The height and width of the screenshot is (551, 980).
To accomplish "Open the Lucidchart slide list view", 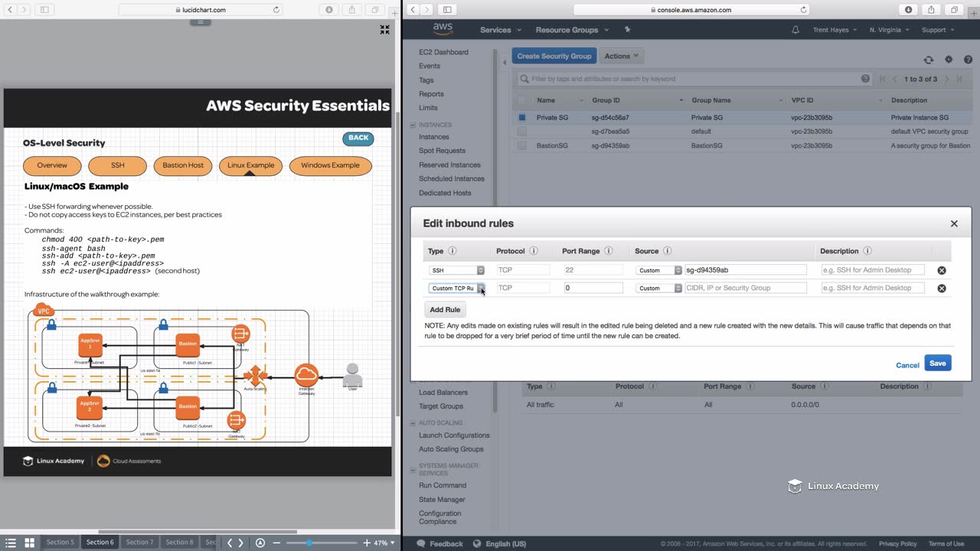I will pos(11,543).
